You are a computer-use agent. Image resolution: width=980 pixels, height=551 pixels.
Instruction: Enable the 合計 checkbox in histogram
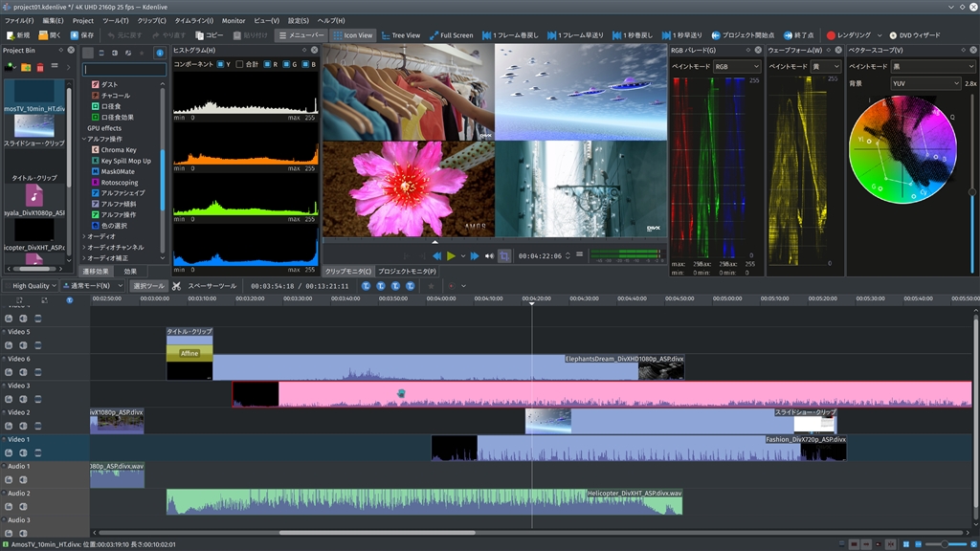239,64
